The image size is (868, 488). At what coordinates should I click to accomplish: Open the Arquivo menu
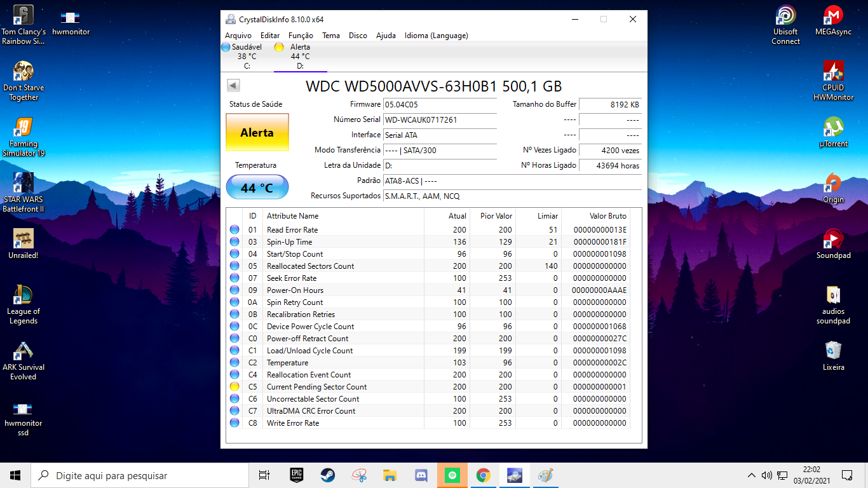click(x=238, y=36)
